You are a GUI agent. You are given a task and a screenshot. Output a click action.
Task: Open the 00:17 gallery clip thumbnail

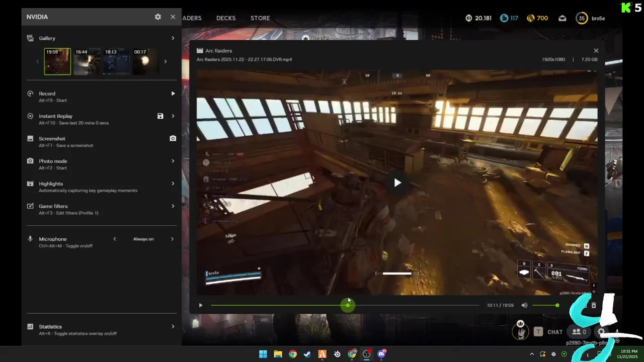click(x=145, y=61)
